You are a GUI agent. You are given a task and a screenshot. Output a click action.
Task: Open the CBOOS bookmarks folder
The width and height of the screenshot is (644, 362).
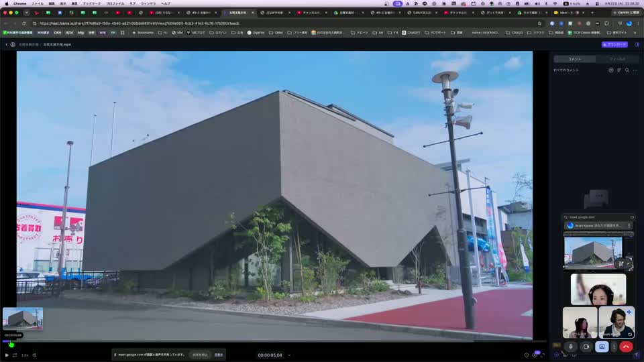tap(515, 32)
